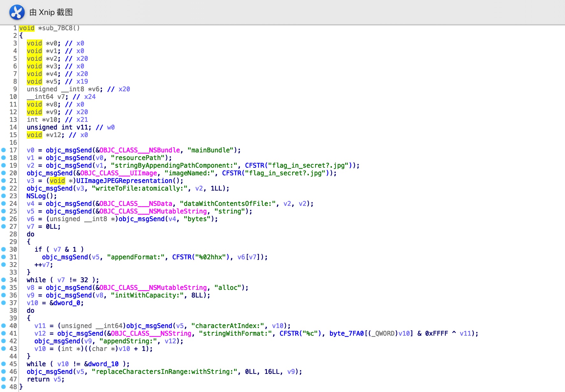Click the blue breakpoint dot on line 17
This screenshot has height=392, width=565.
(4, 150)
